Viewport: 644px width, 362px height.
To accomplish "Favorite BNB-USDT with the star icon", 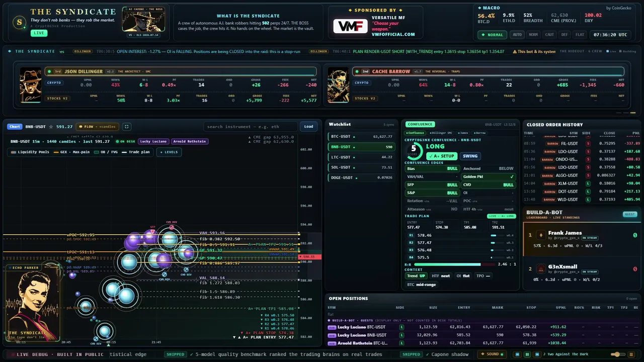I will 51,127.
